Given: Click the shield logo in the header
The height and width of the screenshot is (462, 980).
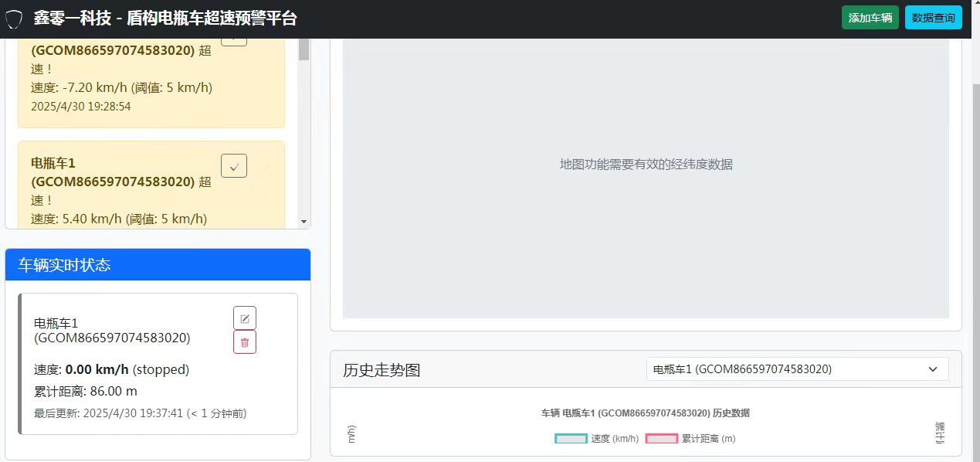Looking at the screenshot, I should click(x=13, y=16).
